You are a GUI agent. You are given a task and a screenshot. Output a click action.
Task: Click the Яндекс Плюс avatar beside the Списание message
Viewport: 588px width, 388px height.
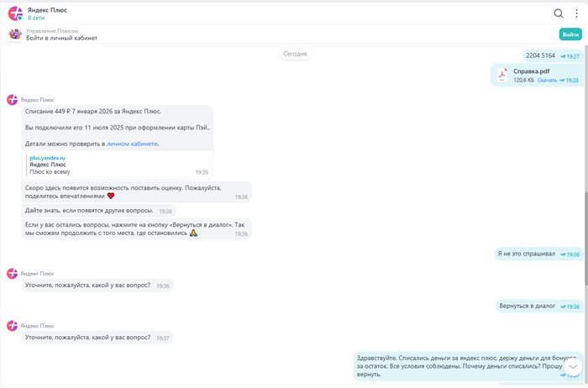(x=13, y=100)
